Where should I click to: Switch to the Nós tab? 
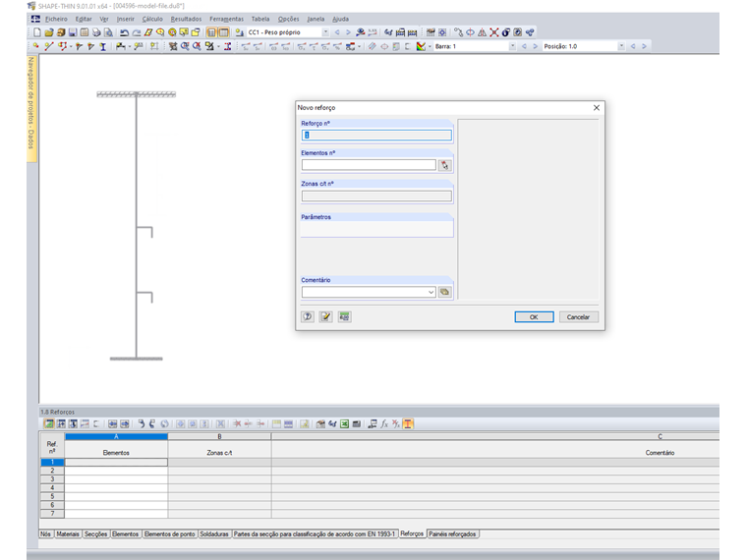(46, 534)
